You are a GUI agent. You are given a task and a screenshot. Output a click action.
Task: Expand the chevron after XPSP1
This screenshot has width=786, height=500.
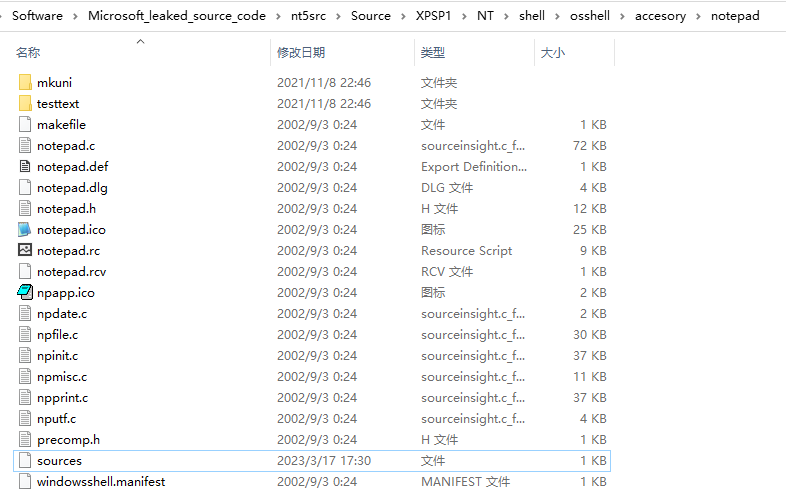click(x=464, y=16)
